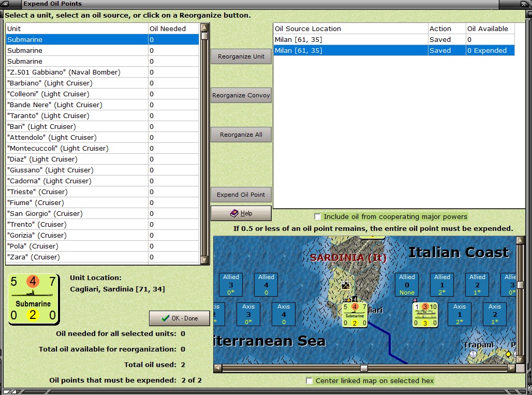Select the Submarine counter on the Sardinia map
The height and width of the screenshot is (395, 532).
[x=355, y=315]
